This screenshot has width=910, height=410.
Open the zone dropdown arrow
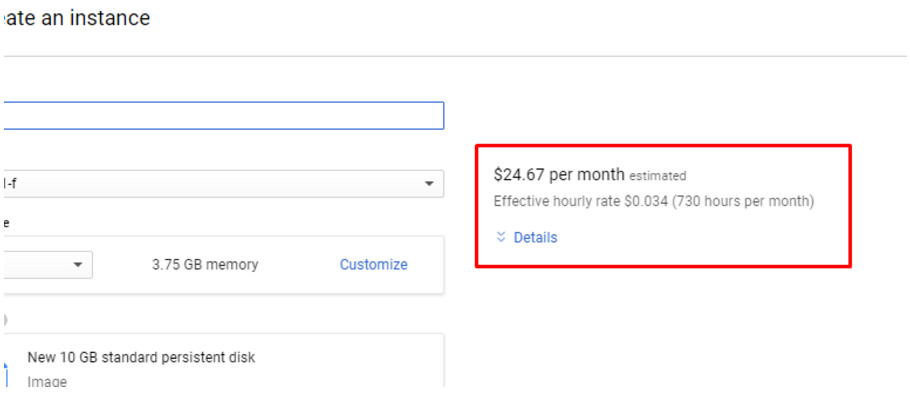tap(429, 184)
